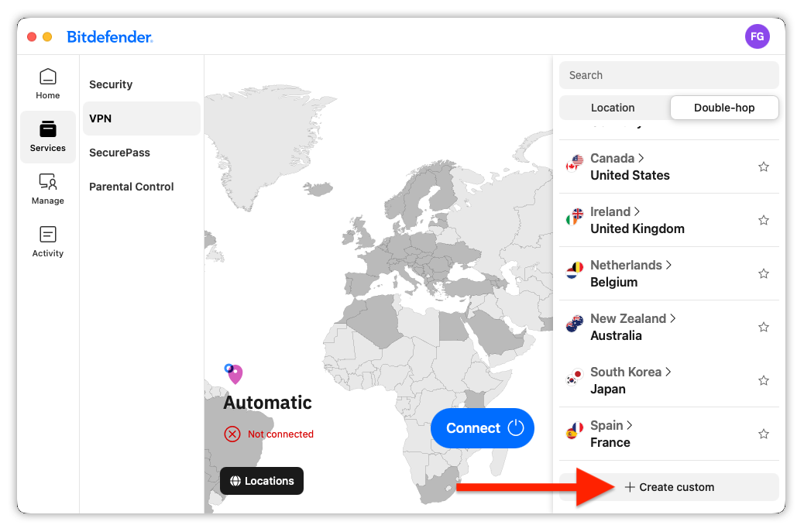804x532 pixels.
Task: Favorite the Canada – United States route
Action: [764, 166]
